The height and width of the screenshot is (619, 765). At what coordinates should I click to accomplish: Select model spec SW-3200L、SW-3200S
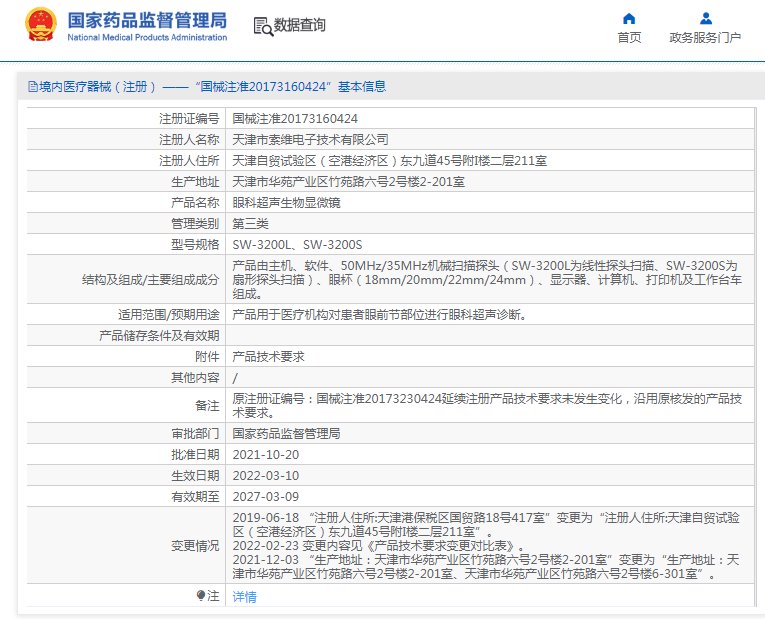[x=297, y=244]
